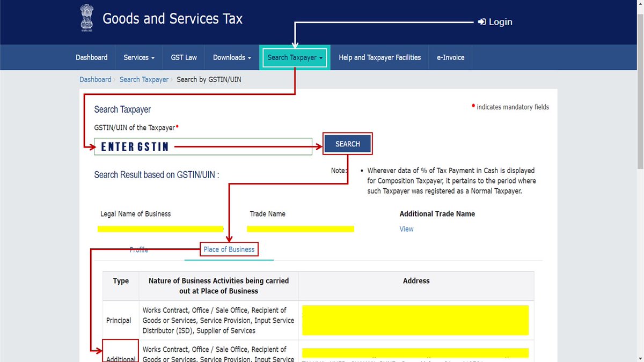Open the e-Invoice menu item
Viewport: 644px width, 362px height.
coord(451,57)
